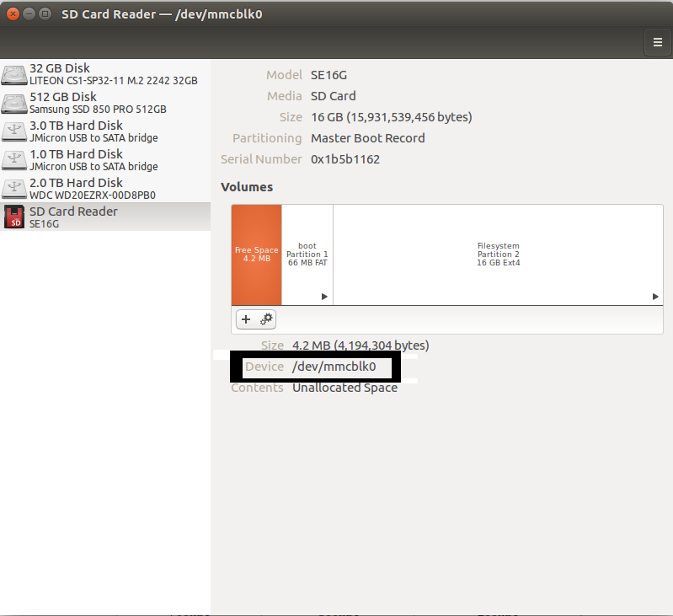Click Master Boot Record partitioning value

click(368, 138)
